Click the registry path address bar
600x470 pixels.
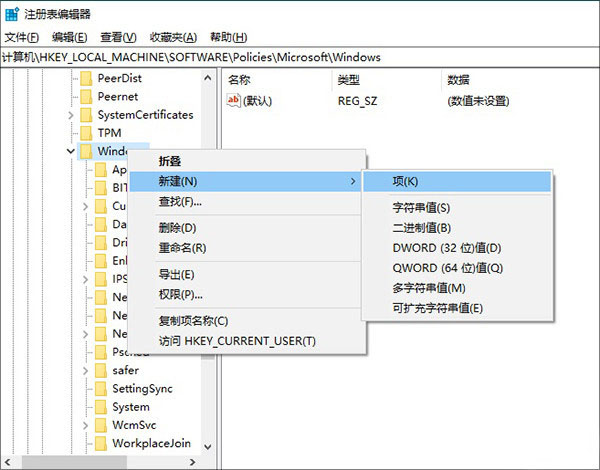click(300, 57)
